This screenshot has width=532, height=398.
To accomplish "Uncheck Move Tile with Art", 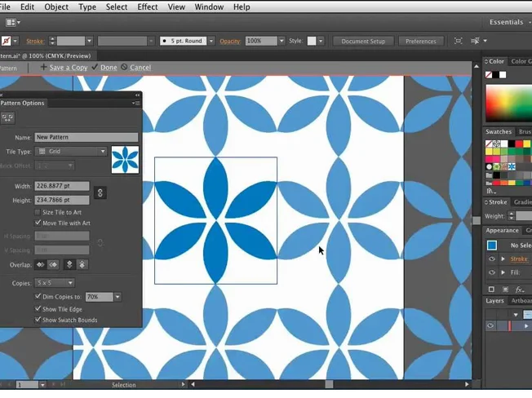I will pos(38,223).
